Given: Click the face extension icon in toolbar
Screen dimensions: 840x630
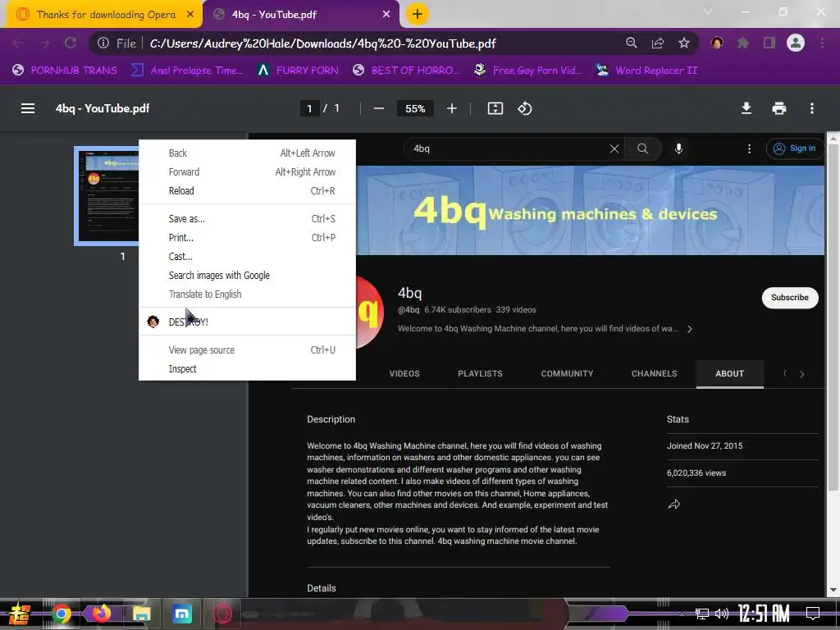Looking at the screenshot, I should pos(717,43).
